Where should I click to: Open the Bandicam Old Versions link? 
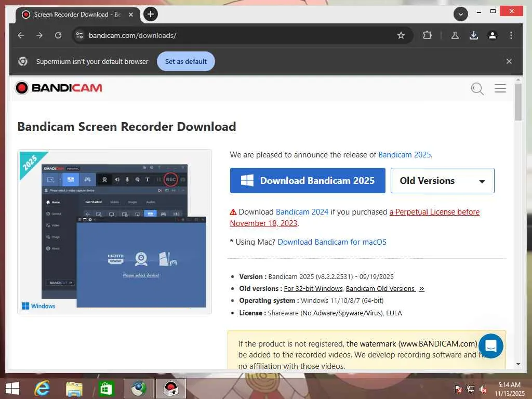[380, 288]
